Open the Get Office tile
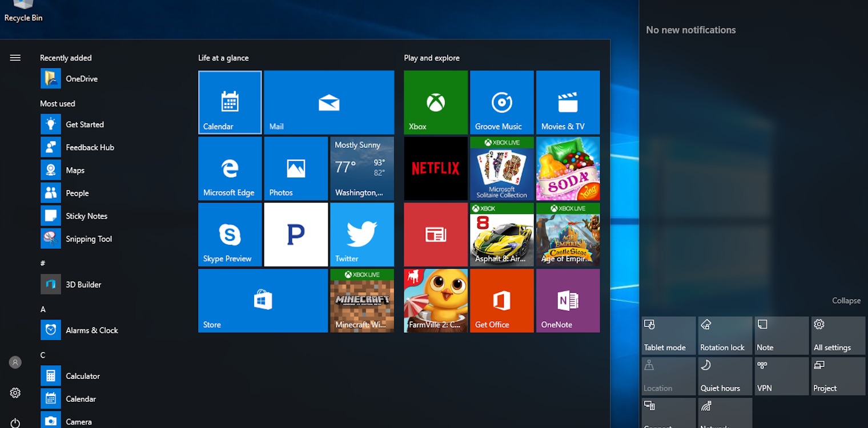The width and height of the screenshot is (868, 428). click(502, 301)
